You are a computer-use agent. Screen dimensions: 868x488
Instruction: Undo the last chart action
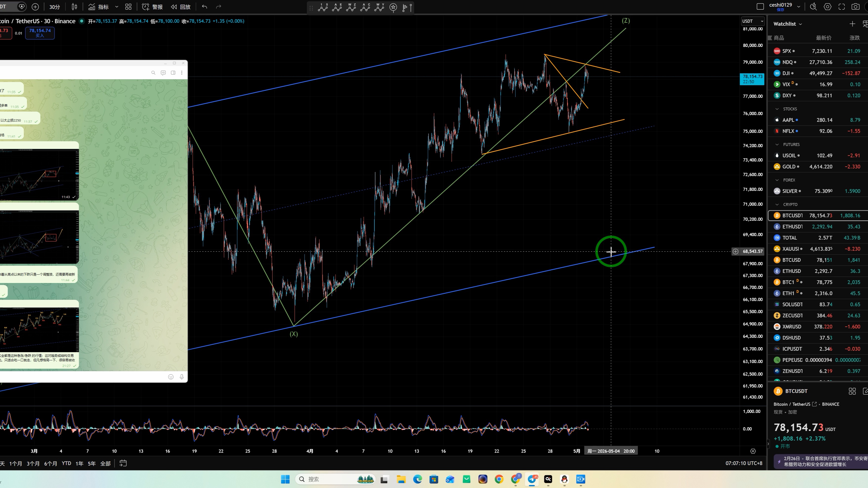[x=205, y=7]
